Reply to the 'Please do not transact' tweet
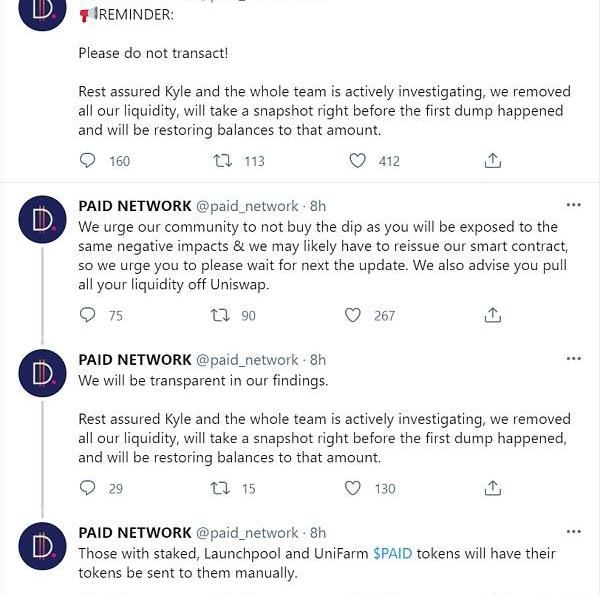600x595 pixels. point(88,161)
